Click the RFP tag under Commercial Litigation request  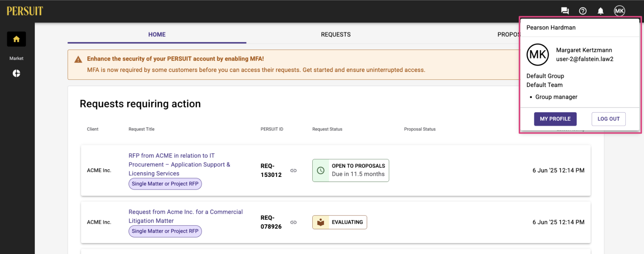pos(165,231)
